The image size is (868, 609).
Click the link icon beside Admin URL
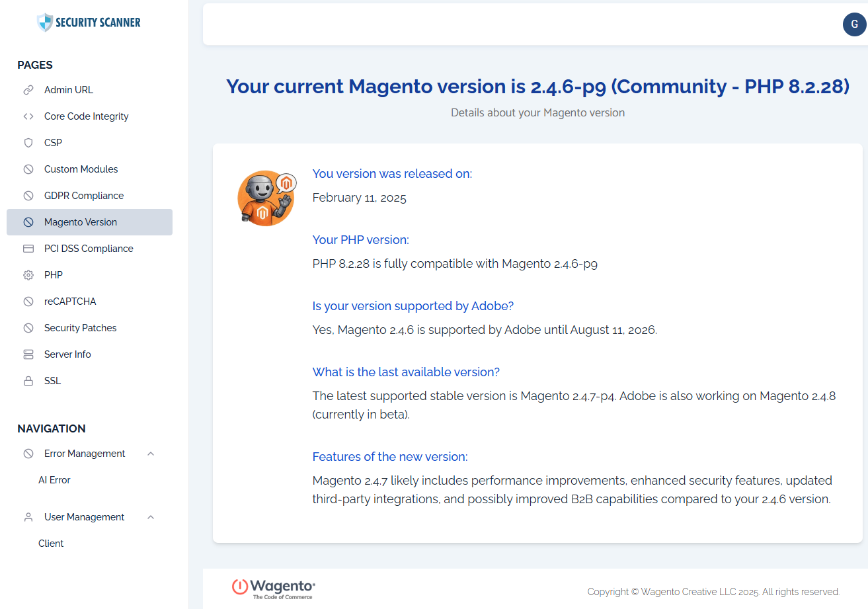click(x=28, y=90)
